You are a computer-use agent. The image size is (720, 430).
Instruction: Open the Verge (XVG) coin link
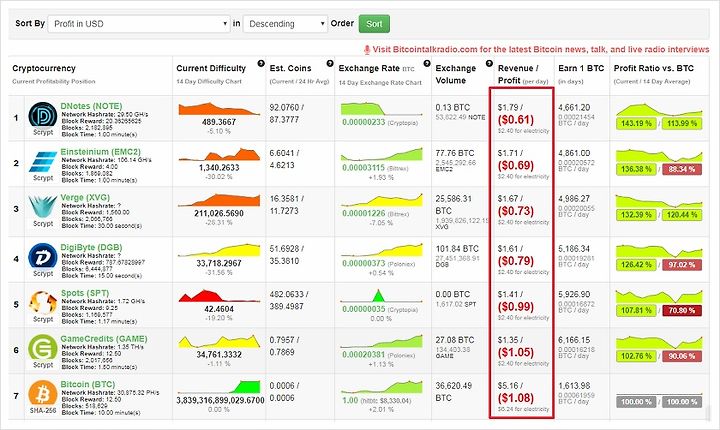click(x=85, y=197)
